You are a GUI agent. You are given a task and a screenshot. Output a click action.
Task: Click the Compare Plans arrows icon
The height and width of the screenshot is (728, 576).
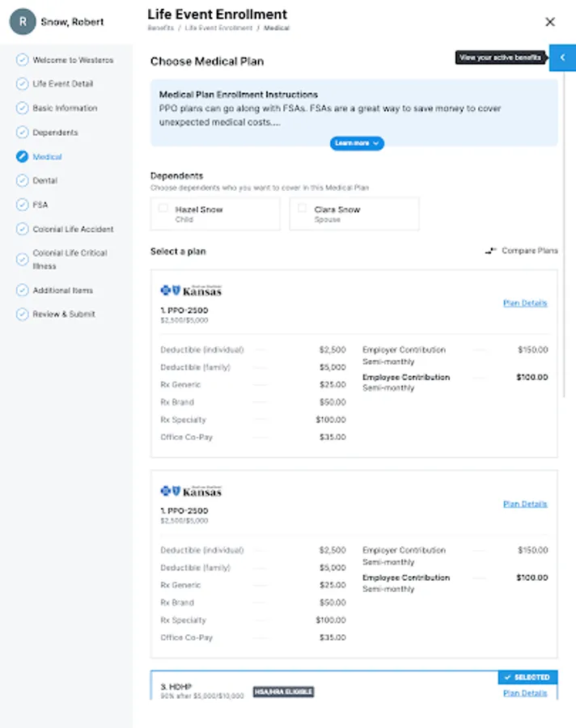tap(490, 251)
